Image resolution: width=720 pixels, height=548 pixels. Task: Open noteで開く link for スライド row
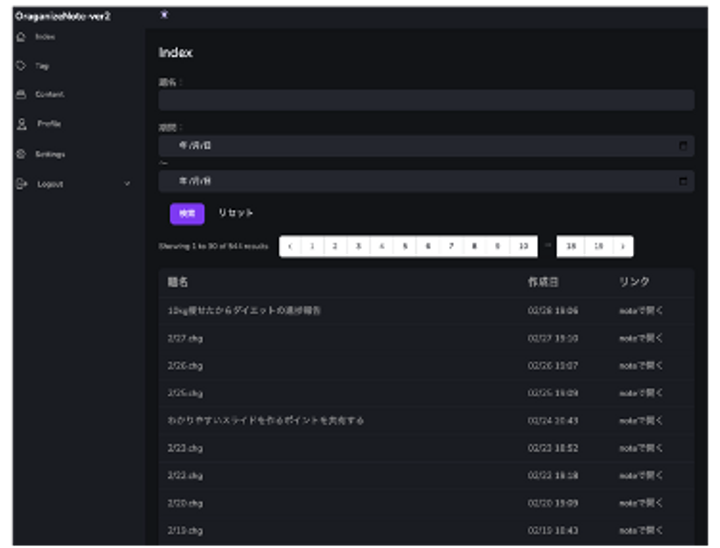(x=641, y=421)
